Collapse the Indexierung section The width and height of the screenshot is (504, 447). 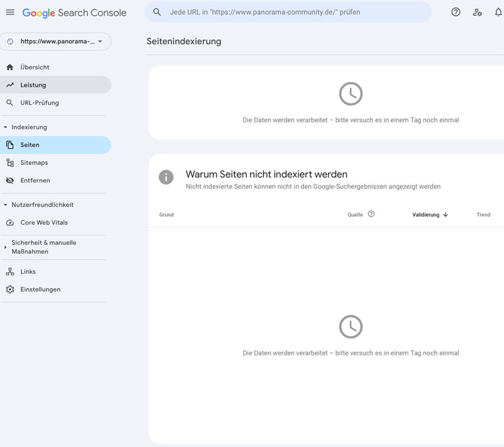coord(6,127)
